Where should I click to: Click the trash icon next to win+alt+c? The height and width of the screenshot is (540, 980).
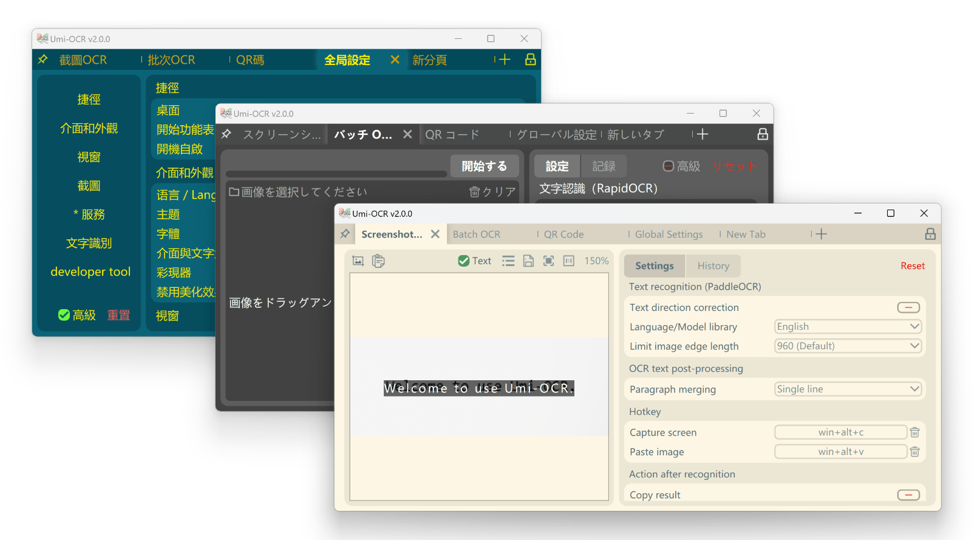point(914,432)
